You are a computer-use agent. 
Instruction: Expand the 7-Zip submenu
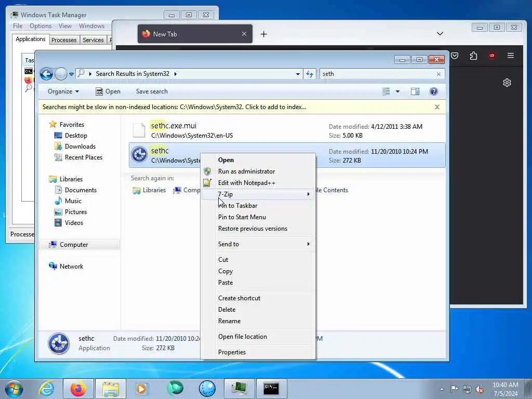(x=258, y=194)
